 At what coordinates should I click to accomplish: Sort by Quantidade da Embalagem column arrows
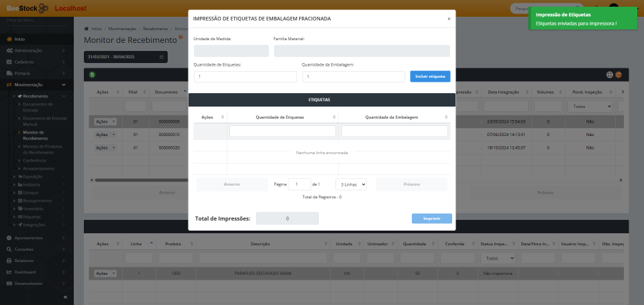pos(447,117)
